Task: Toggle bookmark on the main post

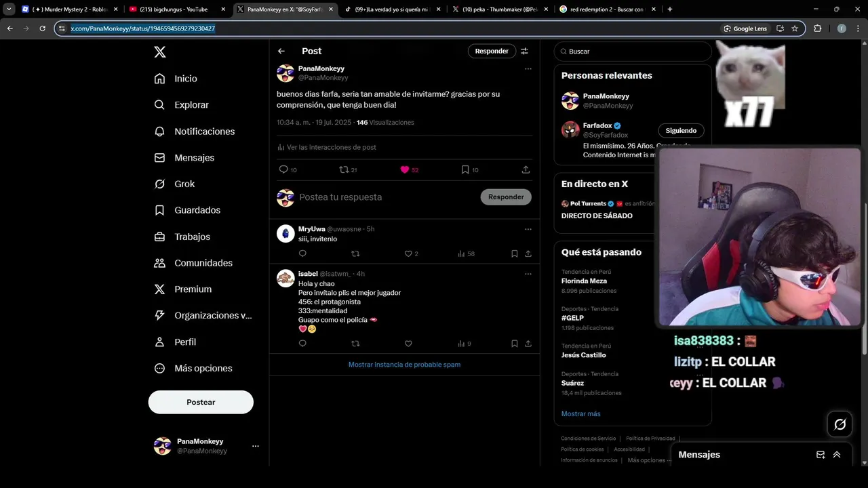Action: (x=465, y=169)
